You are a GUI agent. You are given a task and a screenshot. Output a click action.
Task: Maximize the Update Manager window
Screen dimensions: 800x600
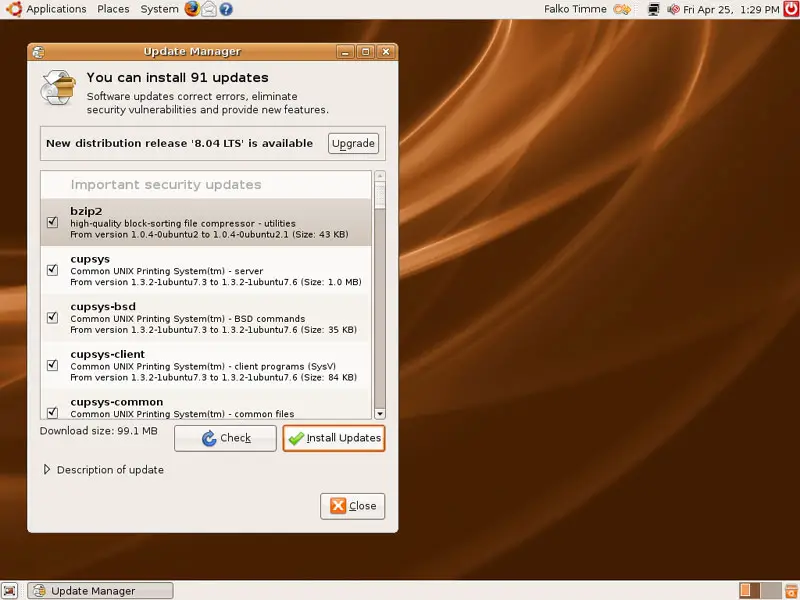[366, 52]
